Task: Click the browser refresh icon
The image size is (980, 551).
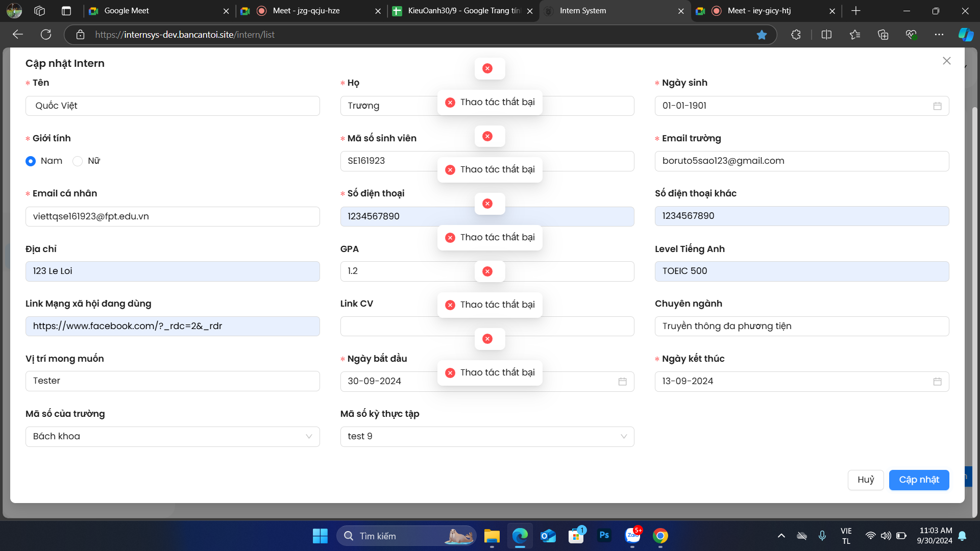Action: 46,34
